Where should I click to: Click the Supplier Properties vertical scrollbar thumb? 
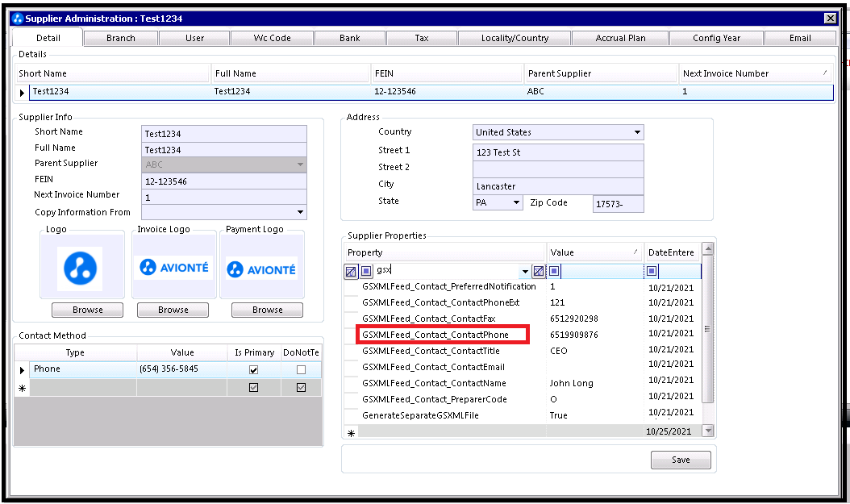click(x=707, y=330)
